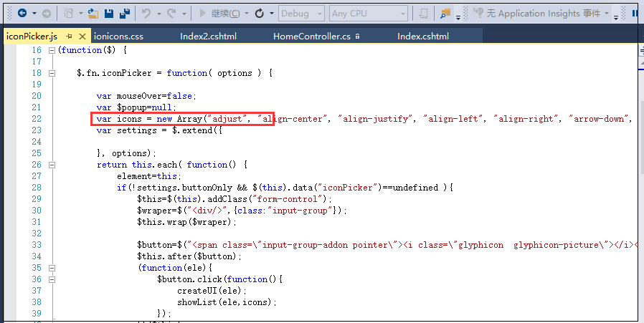Click the Save All icon
This screenshot has height=323, width=644.
pyautogui.click(x=125, y=14)
